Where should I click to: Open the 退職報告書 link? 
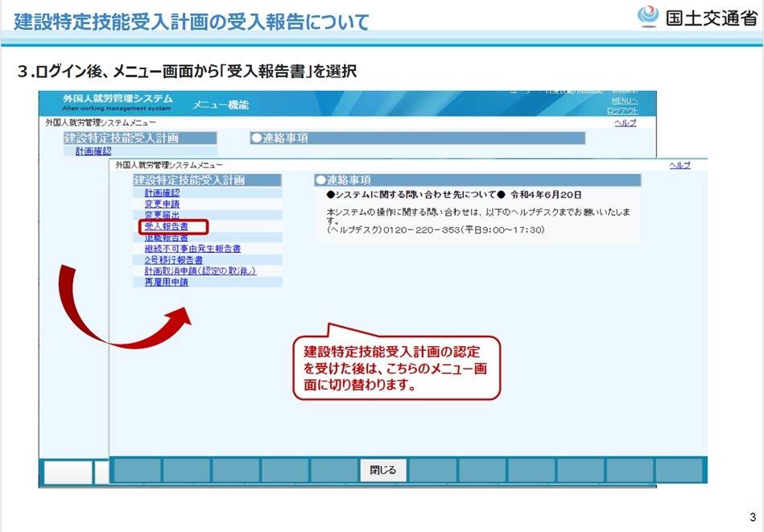tap(167, 238)
